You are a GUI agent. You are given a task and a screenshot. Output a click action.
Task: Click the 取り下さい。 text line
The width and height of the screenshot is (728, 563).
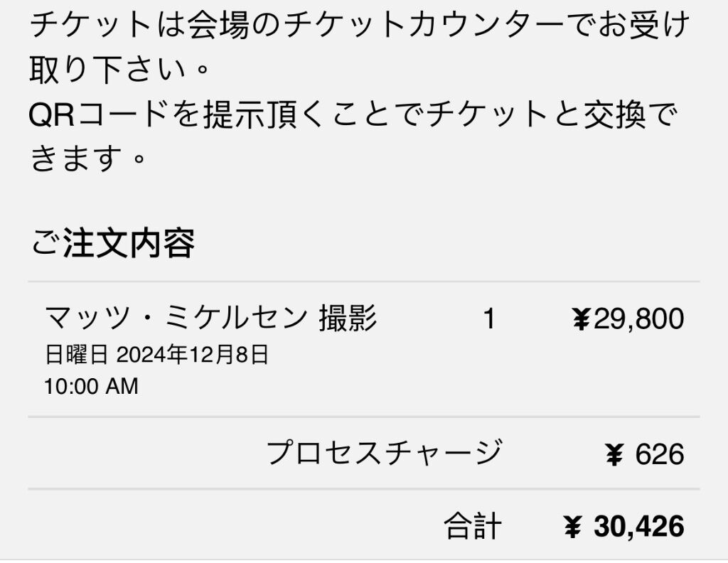coord(119,70)
